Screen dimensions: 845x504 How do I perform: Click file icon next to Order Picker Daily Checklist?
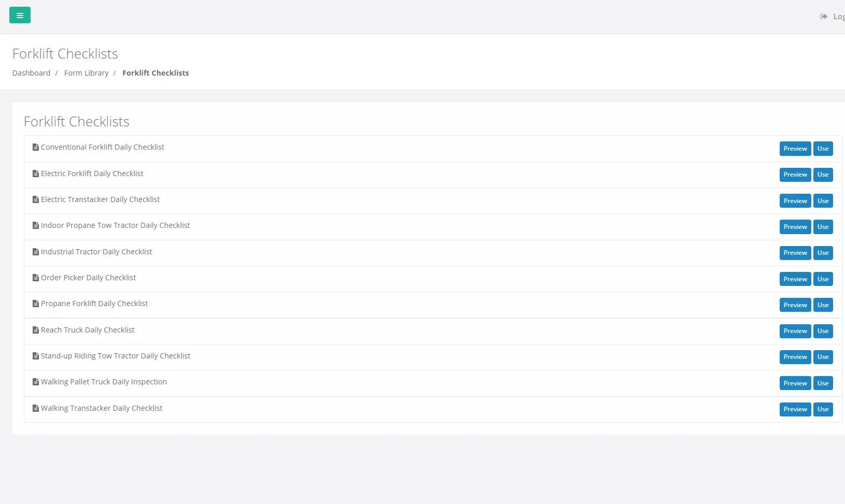tap(36, 278)
